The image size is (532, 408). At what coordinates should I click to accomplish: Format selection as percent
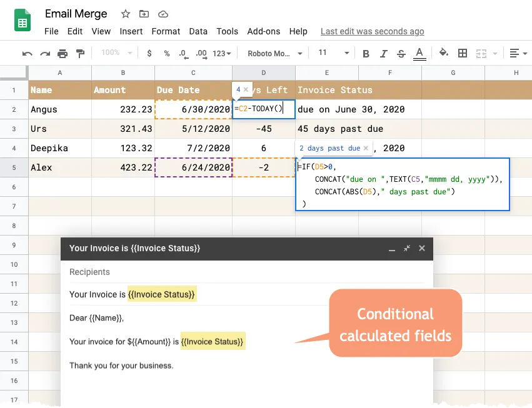166,53
